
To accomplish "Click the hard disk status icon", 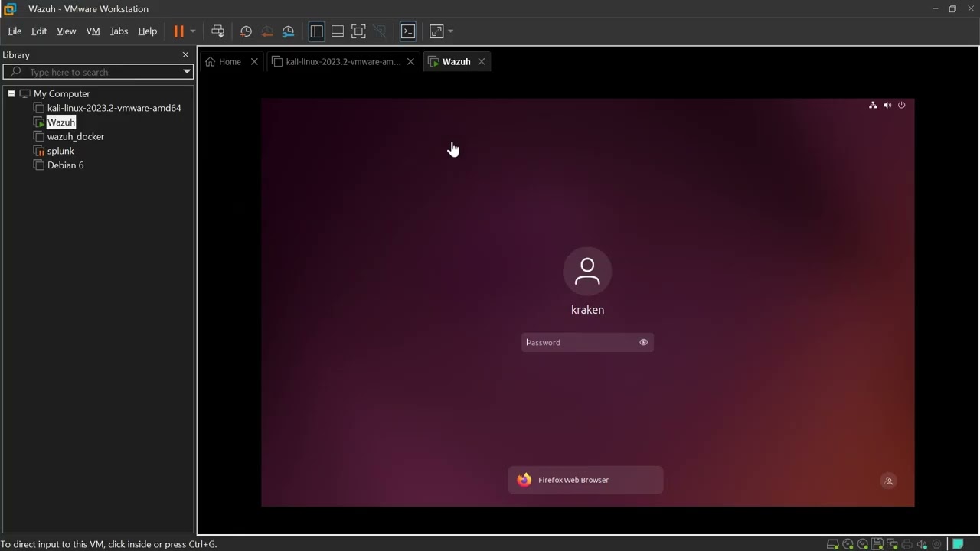I will 833,544.
